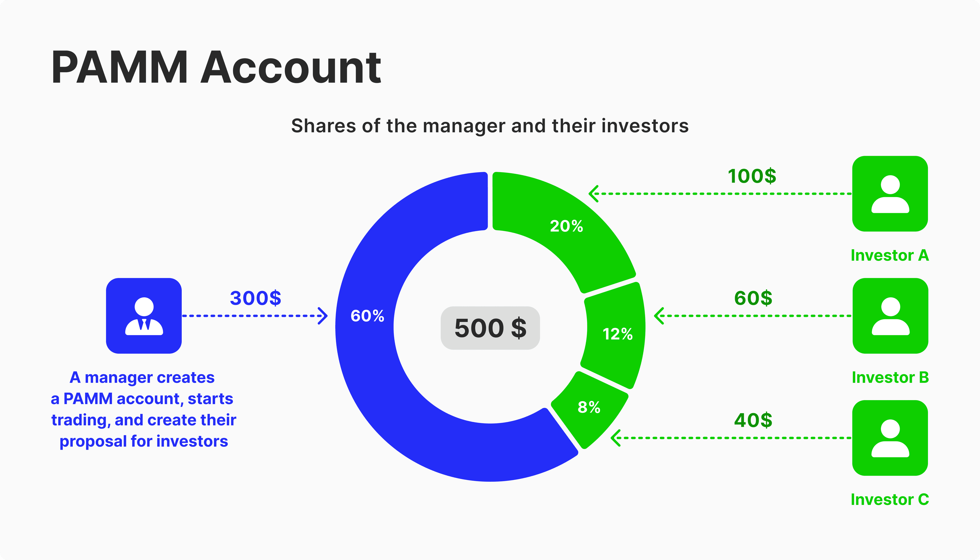Click the Shares of the manager subtitle
The height and width of the screenshot is (560, 980).
[x=489, y=126]
